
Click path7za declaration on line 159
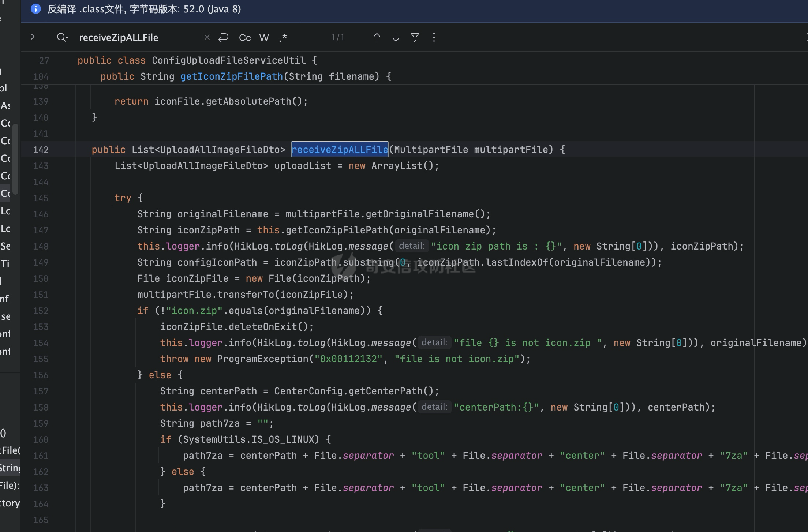pyautogui.click(x=217, y=423)
